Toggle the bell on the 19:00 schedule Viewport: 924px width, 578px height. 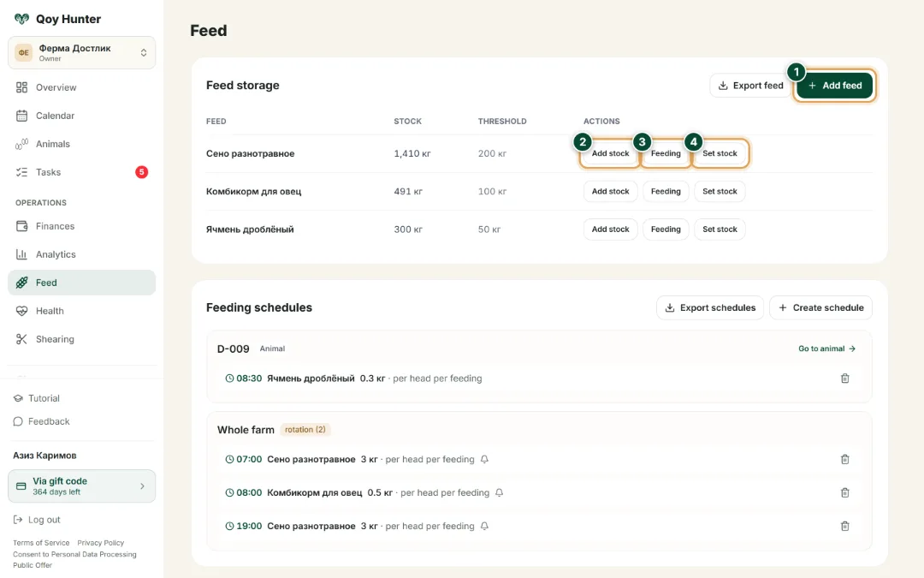[484, 526]
